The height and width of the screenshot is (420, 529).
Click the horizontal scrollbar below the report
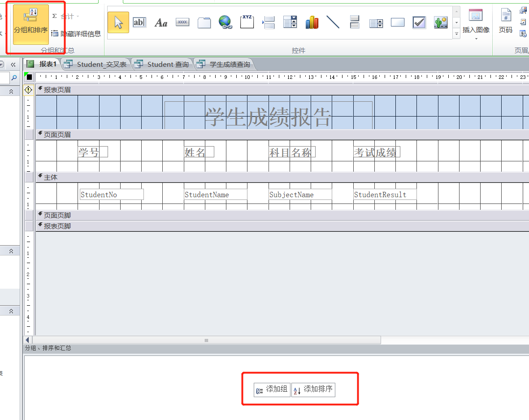[x=206, y=340]
